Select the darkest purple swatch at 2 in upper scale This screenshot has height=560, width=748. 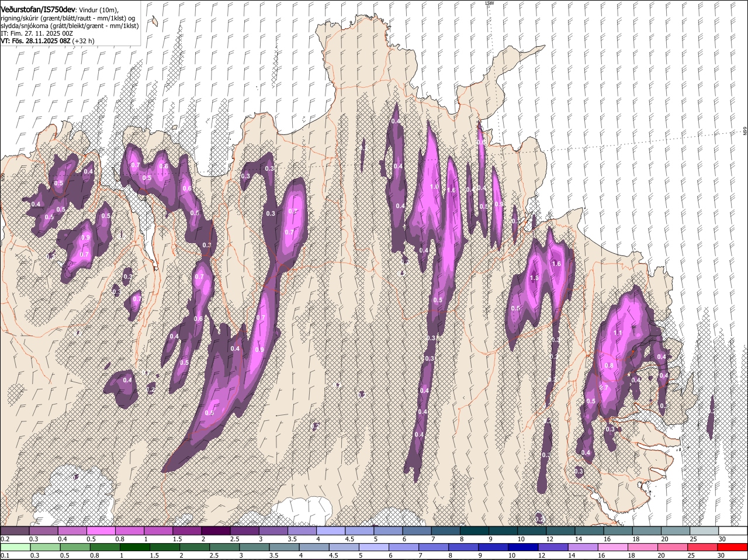(x=216, y=531)
